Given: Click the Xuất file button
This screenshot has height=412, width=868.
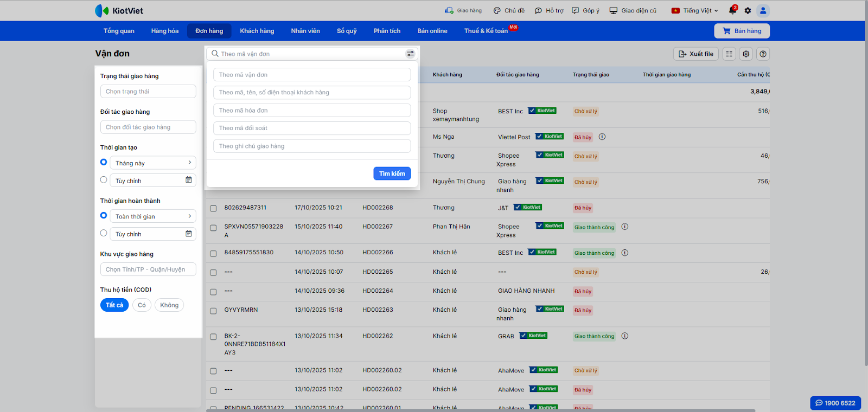Looking at the screenshot, I should tap(696, 54).
